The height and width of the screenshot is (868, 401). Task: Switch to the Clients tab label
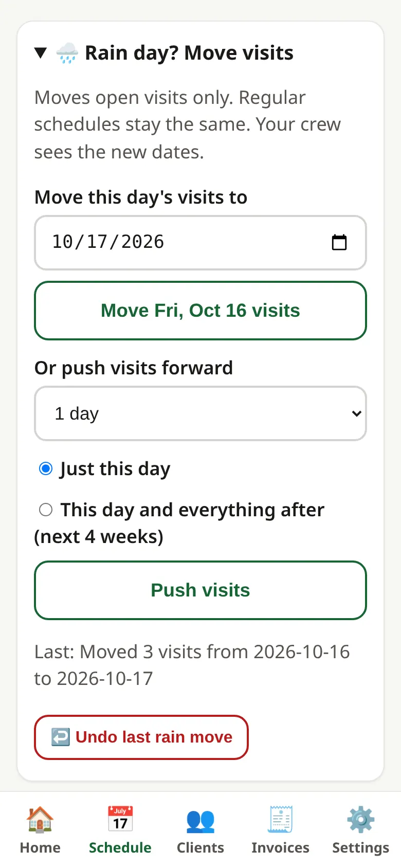point(200,847)
